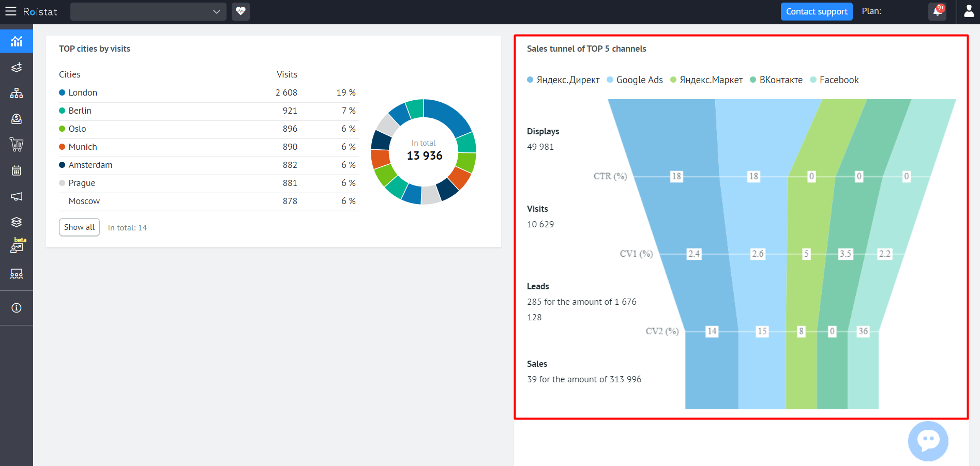Click CV1 value 3.5 for ВКонтакте
This screenshot has height=466, width=980.
(846, 254)
